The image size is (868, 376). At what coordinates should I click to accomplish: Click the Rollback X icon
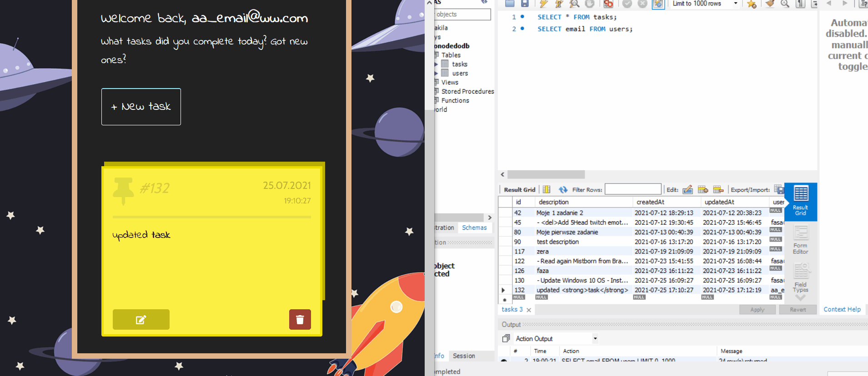coord(642,4)
